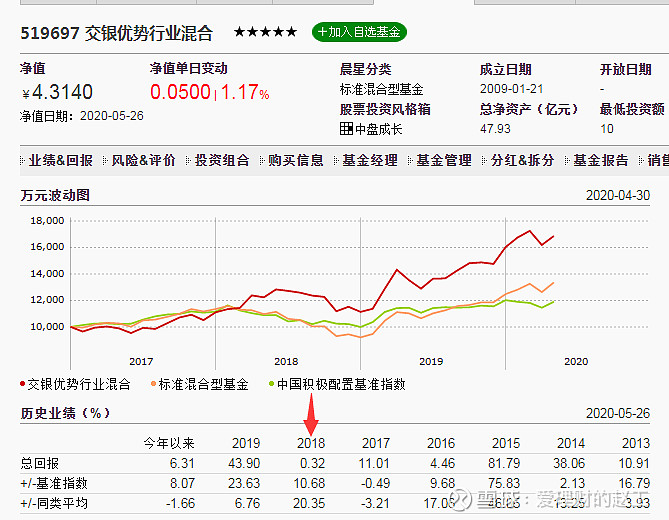Click year-to-date return value 6.31
This screenshot has width=669, height=520.
[x=182, y=463]
